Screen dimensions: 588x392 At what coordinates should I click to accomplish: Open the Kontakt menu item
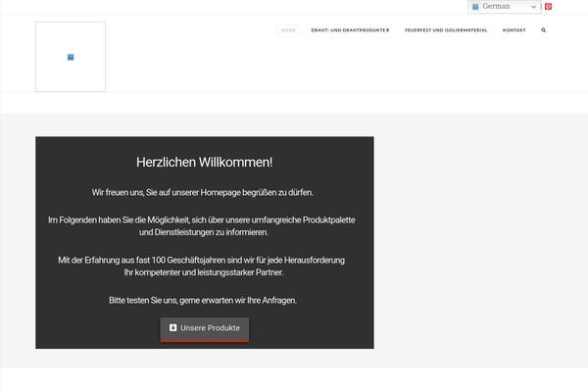(514, 30)
